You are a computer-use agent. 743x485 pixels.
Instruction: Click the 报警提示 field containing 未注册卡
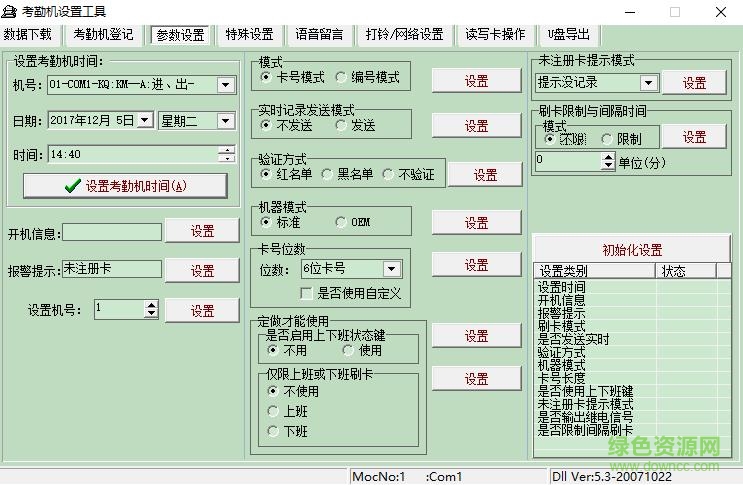pyautogui.click(x=112, y=269)
